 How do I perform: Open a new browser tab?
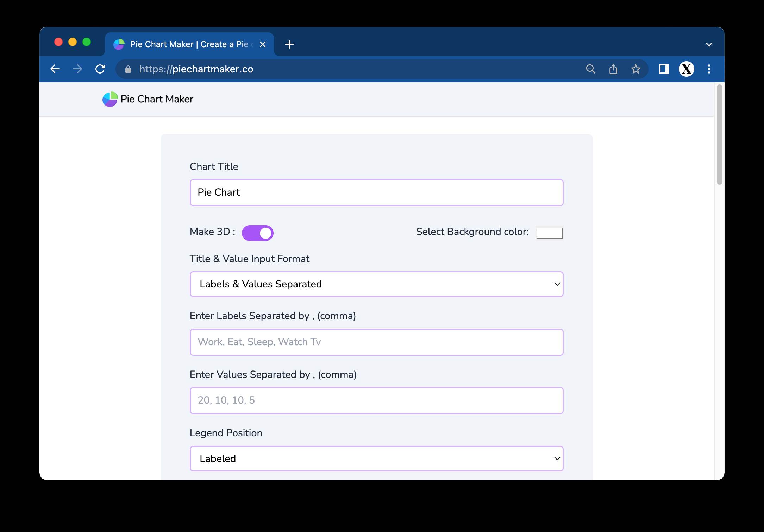point(289,44)
